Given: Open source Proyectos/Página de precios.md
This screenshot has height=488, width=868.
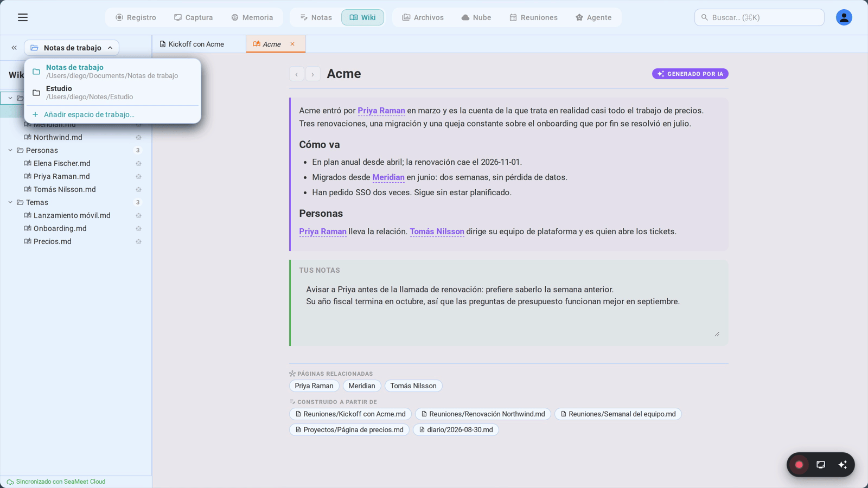Looking at the screenshot, I should click(349, 430).
